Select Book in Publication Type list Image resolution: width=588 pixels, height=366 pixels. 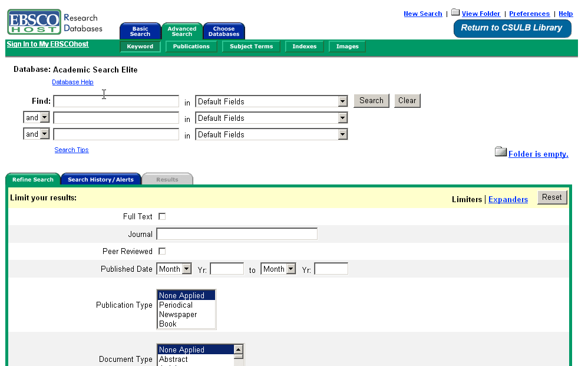click(186, 324)
